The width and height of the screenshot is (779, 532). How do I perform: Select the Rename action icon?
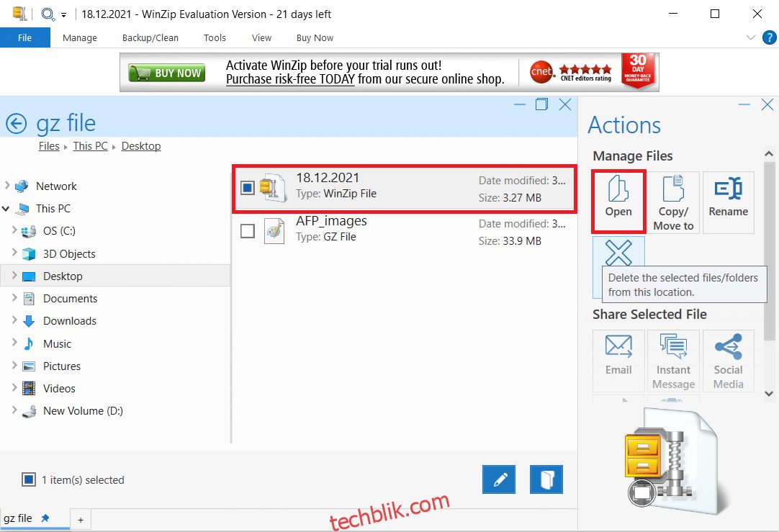pyautogui.click(x=729, y=203)
